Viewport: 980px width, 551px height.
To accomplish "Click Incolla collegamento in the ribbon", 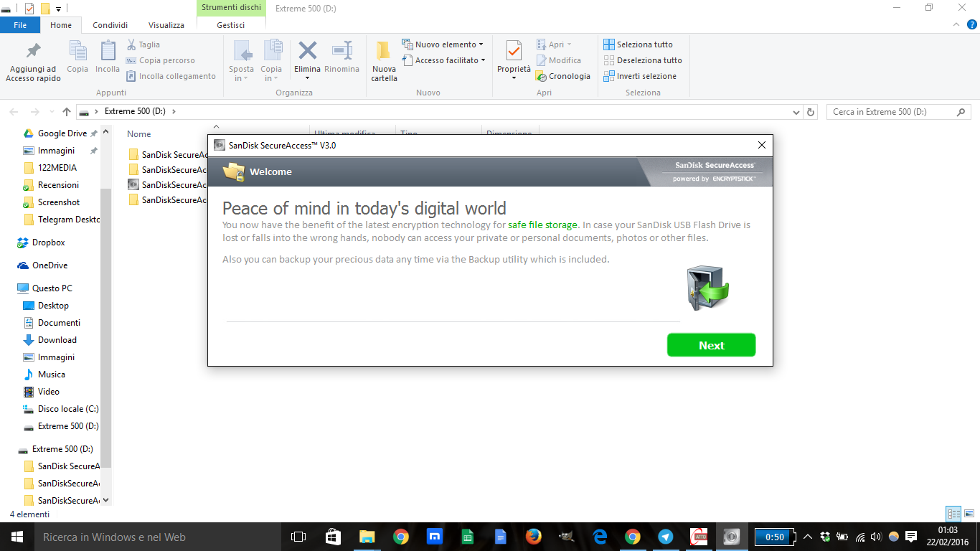I will (171, 76).
